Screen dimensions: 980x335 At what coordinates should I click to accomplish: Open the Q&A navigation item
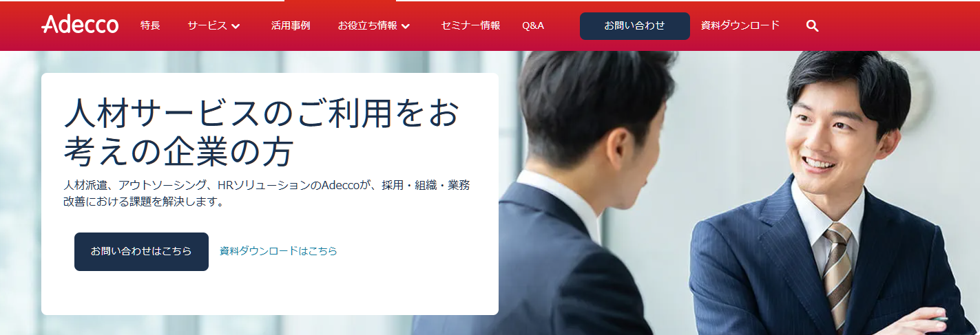pos(533,25)
